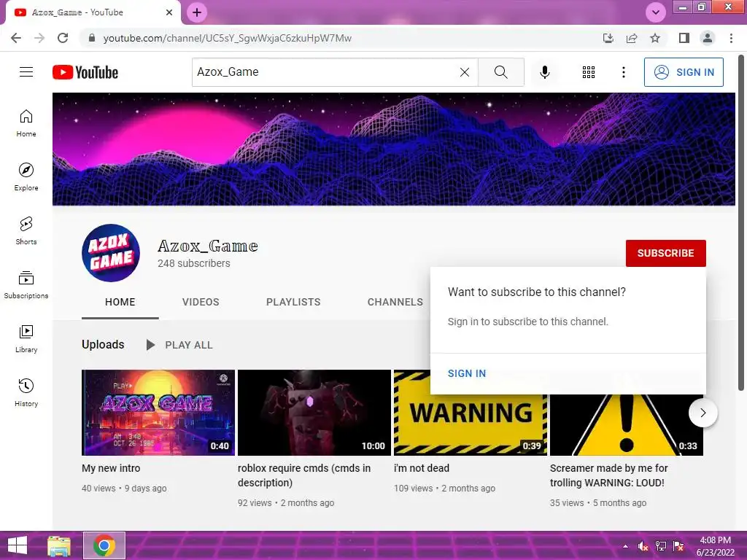The width and height of the screenshot is (747, 560).
Task: Open the Chrome profile icon
Action: pos(708,38)
